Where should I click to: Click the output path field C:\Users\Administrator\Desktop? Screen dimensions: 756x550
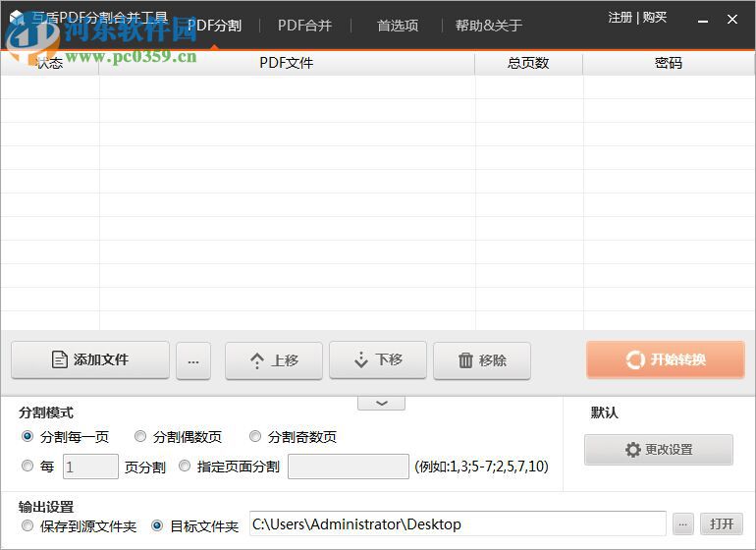[458, 523]
